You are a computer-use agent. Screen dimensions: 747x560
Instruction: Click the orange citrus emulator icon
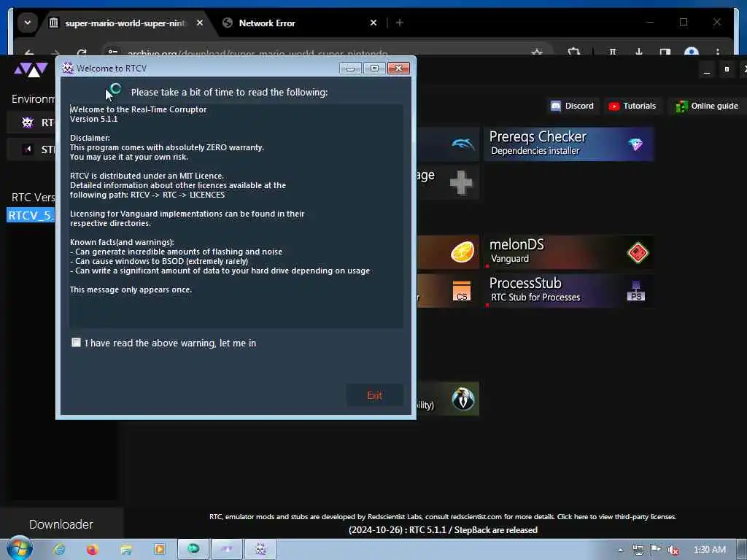click(x=462, y=252)
